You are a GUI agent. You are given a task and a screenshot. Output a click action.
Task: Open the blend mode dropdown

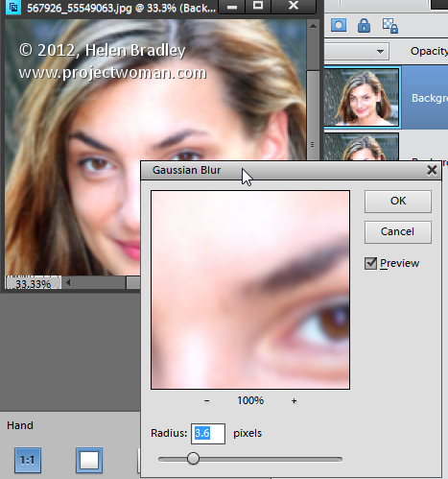pos(357,52)
